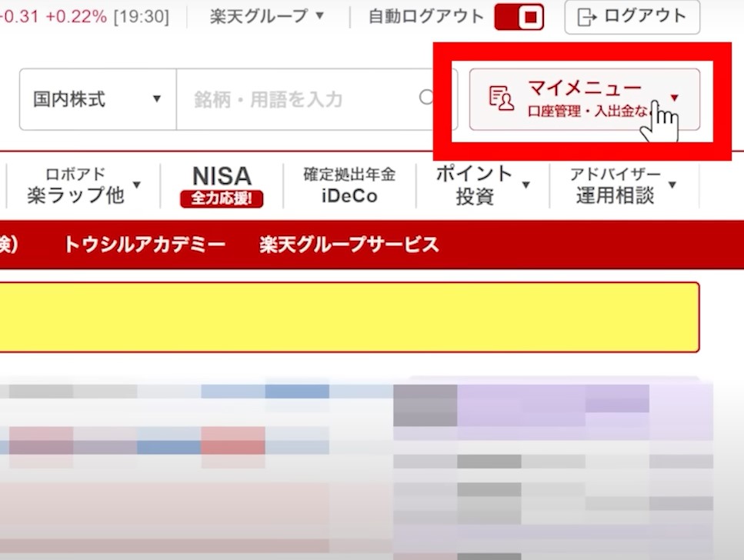The height and width of the screenshot is (560, 744).
Task: Open the ロボアド 楽ラップ他 menu
Action: pyautogui.click(x=84, y=185)
